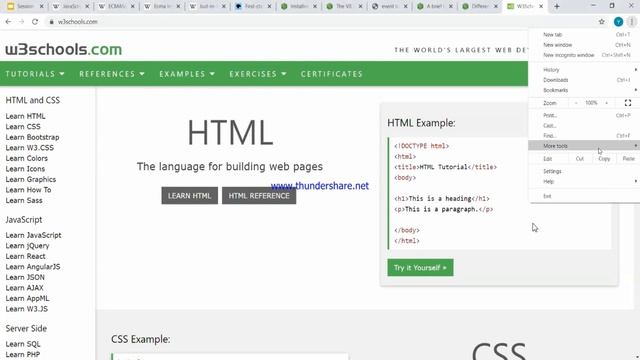Expand the Tutorials dropdown
Image resolution: width=640 pixels, height=360 pixels.
point(35,74)
